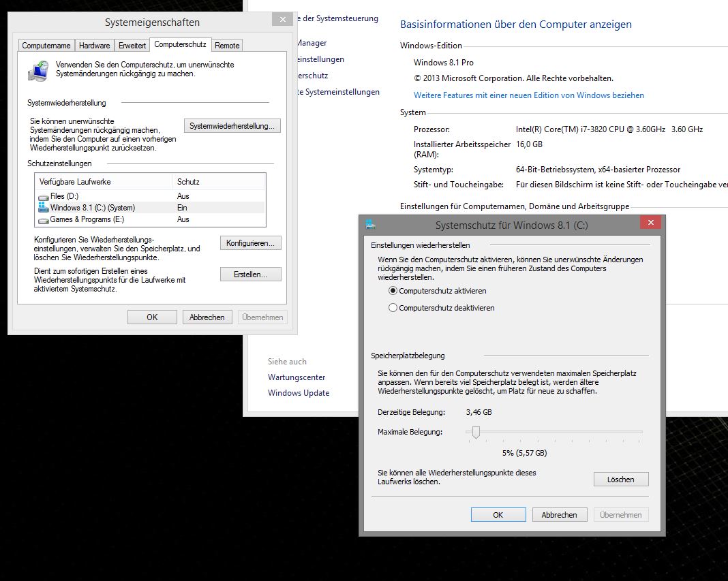Click the Windows 8.1 (C:) drive icon
Screen dimensions: 728x581
click(x=44, y=207)
